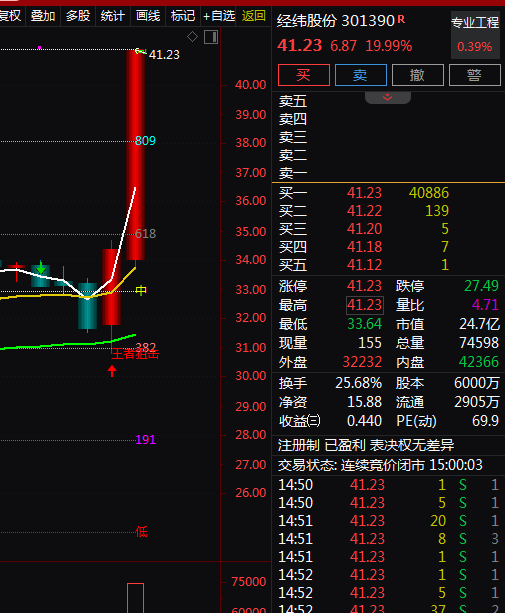Click 买四 price 41.18
The height and width of the screenshot is (613, 505).
(364, 247)
